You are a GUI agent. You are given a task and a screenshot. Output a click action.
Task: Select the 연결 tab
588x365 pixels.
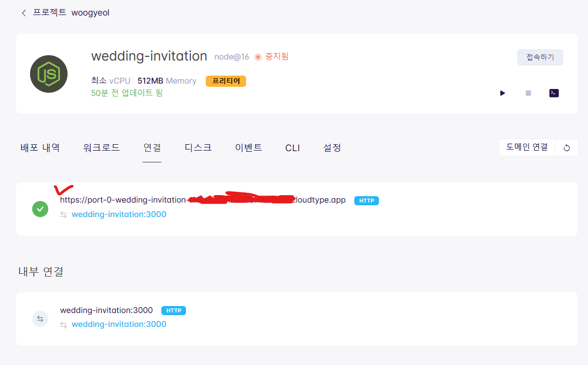point(152,148)
